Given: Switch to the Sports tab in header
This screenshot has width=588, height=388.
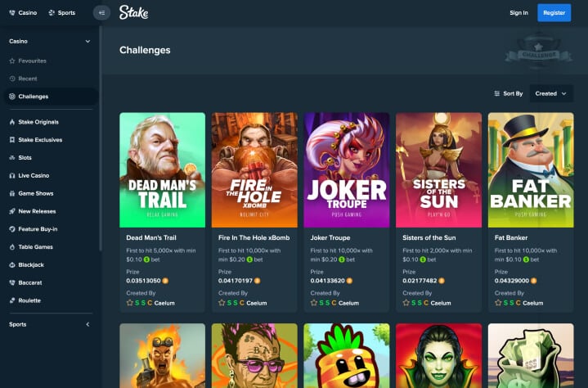Looking at the screenshot, I should [x=62, y=13].
